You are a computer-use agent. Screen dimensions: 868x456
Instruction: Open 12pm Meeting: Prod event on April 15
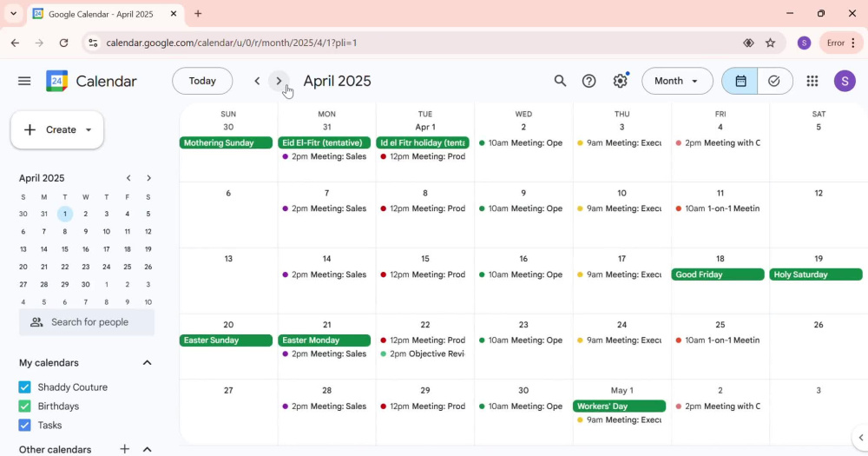tap(423, 274)
